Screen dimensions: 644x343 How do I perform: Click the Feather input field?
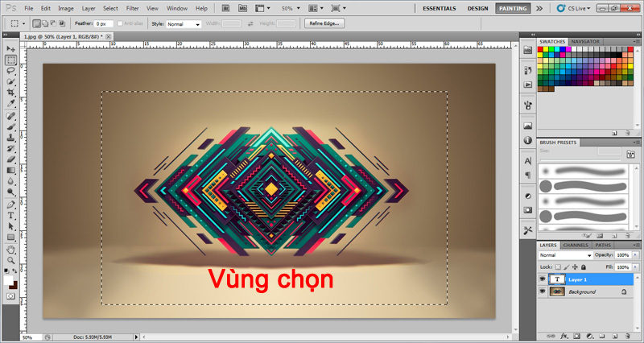click(104, 24)
